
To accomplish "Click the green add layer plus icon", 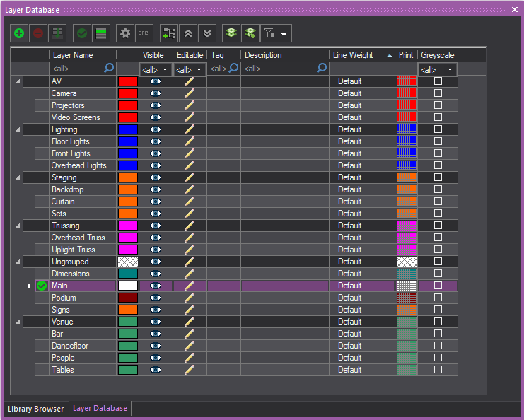I will (19, 33).
